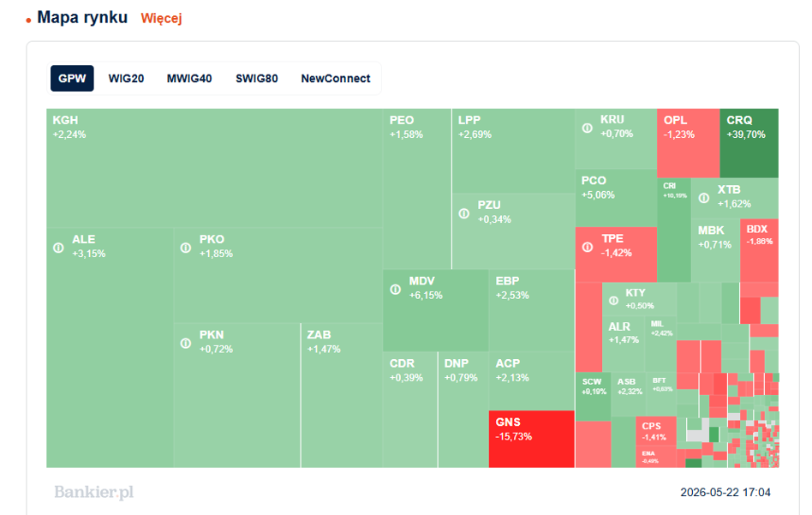Open the Więcej link
Image resolution: width=812 pixels, height=515 pixels.
(161, 19)
